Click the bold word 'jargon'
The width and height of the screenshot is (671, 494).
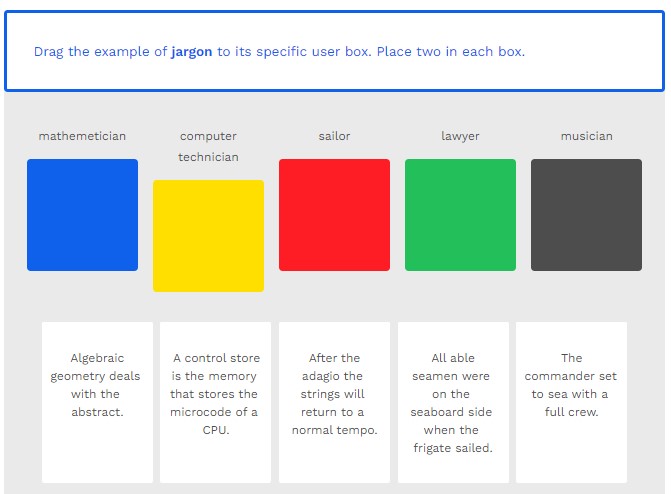pyautogui.click(x=192, y=52)
